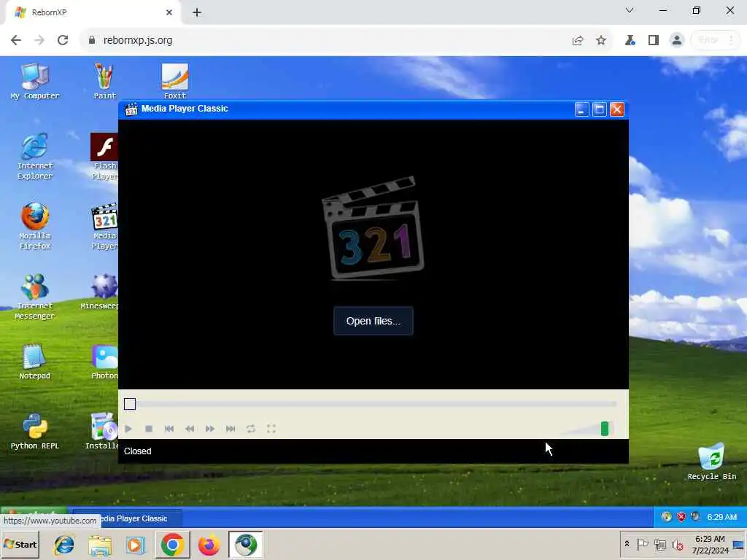Viewport: 747px width, 560px height.
Task: Click the fast forward icon in the player
Action: [209, 429]
